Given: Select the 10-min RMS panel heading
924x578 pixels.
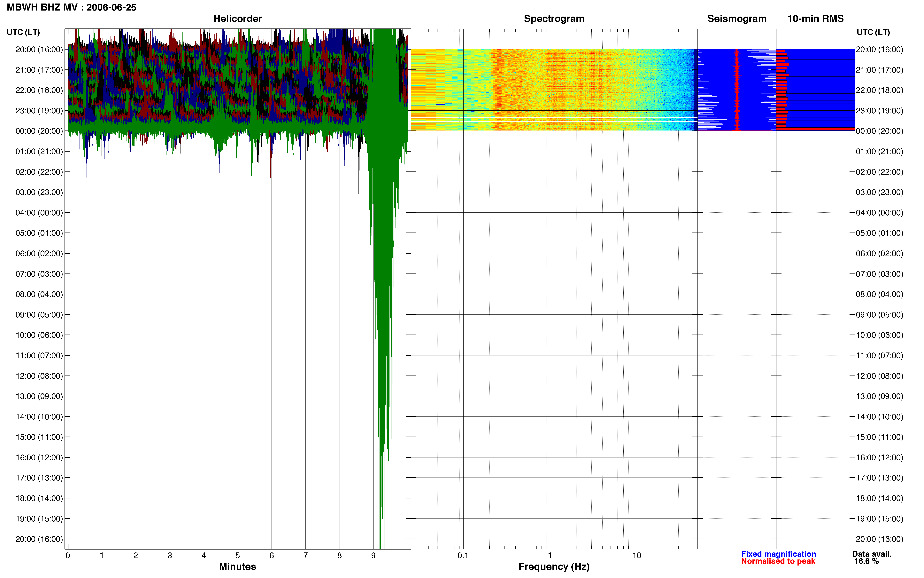Looking at the screenshot, I should 816,18.
